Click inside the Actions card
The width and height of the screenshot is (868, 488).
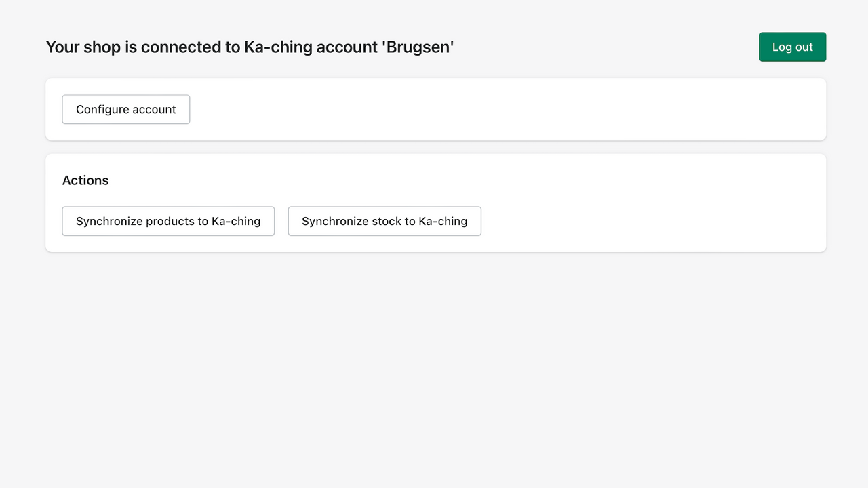610,202
